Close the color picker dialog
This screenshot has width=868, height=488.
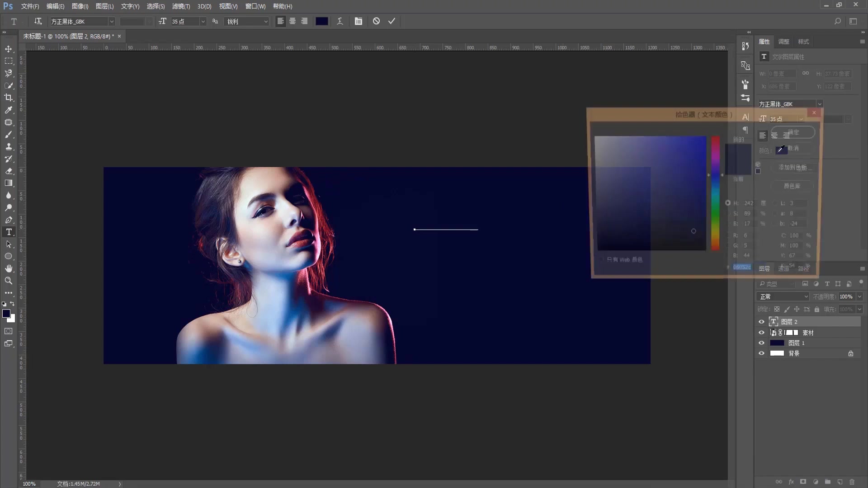click(814, 113)
